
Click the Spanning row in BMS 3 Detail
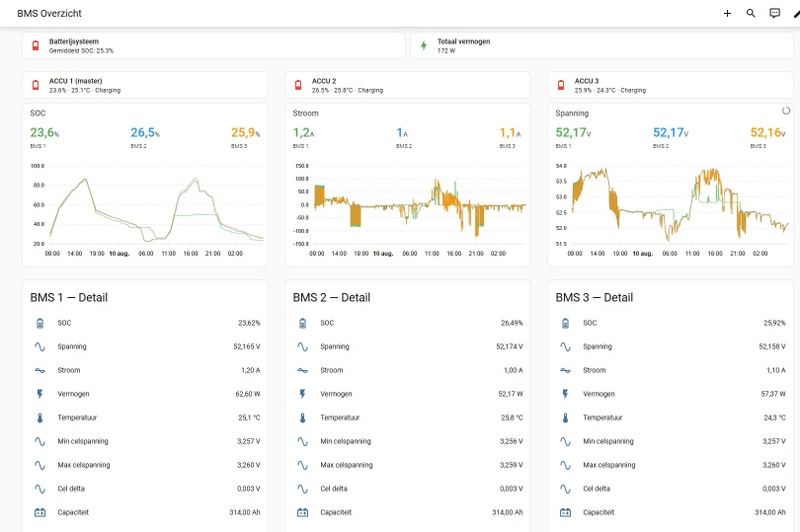click(x=670, y=346)
